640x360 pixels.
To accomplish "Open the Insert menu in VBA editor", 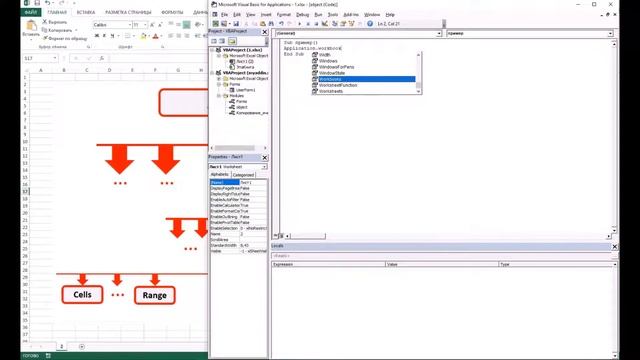I will (x=266, y=15).
